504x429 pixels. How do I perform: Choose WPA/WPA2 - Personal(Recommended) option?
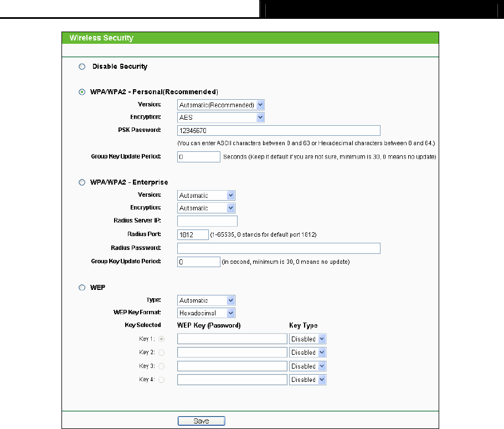tap(82, 92)
